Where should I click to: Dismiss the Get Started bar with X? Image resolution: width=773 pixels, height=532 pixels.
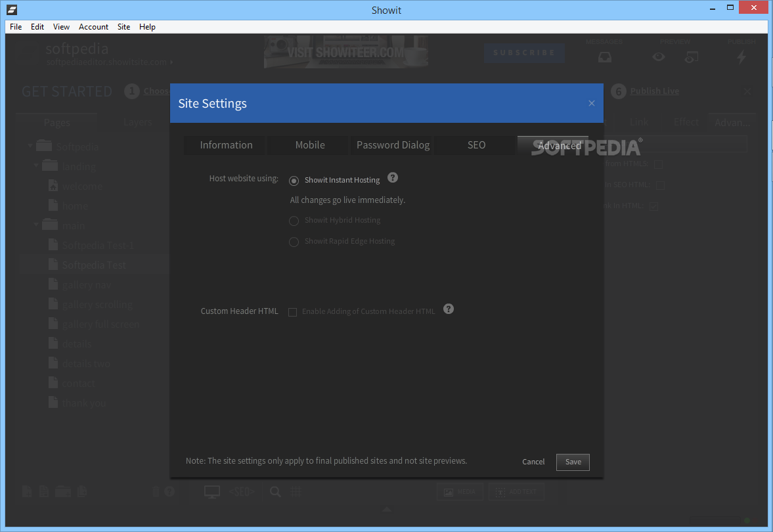point(747,91)
